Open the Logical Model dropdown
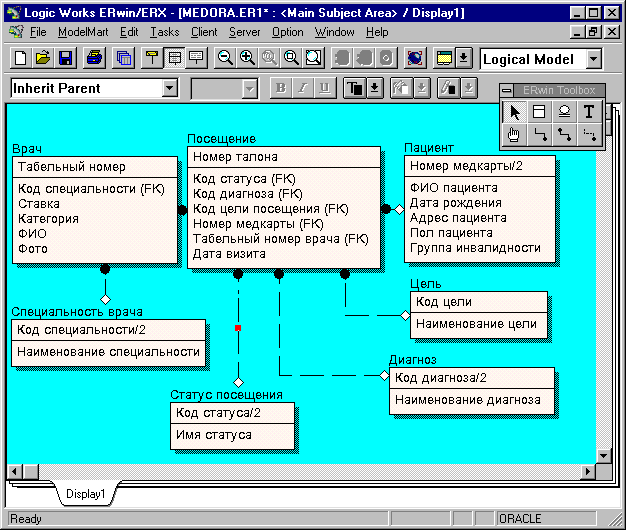Image resolution: width=626 pixels, height=530 pixels. (x=593, y=59)
